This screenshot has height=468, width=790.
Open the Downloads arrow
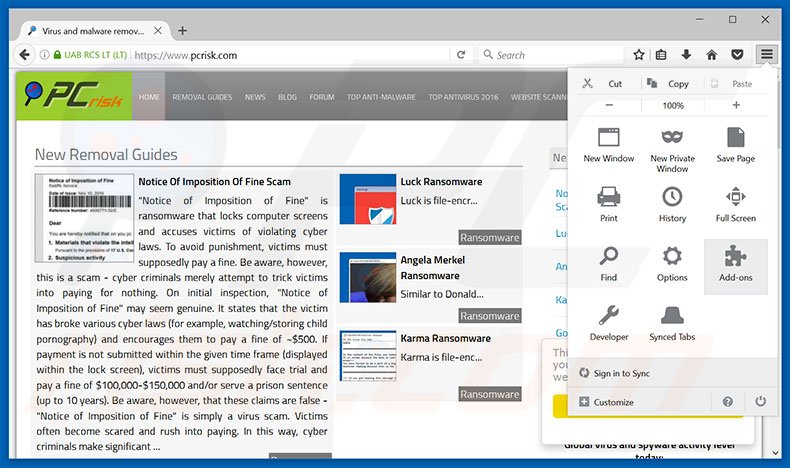point(686,54)
